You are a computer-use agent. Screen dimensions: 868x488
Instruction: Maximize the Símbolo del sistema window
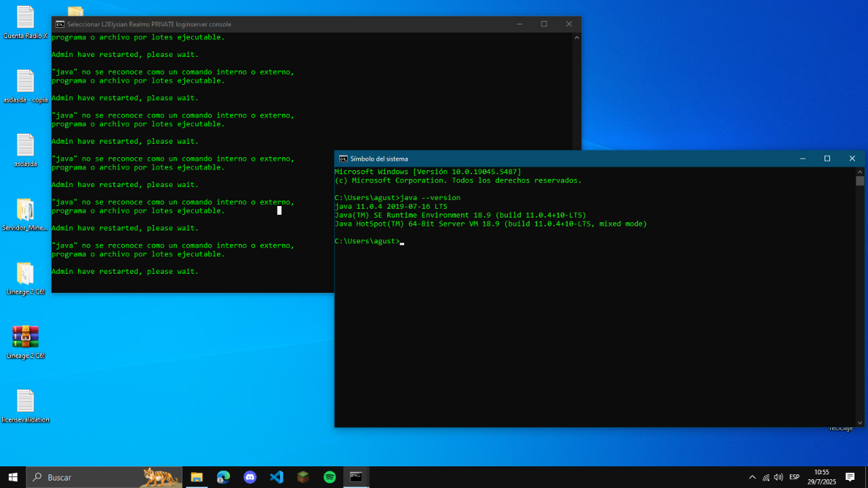[827, 159]
